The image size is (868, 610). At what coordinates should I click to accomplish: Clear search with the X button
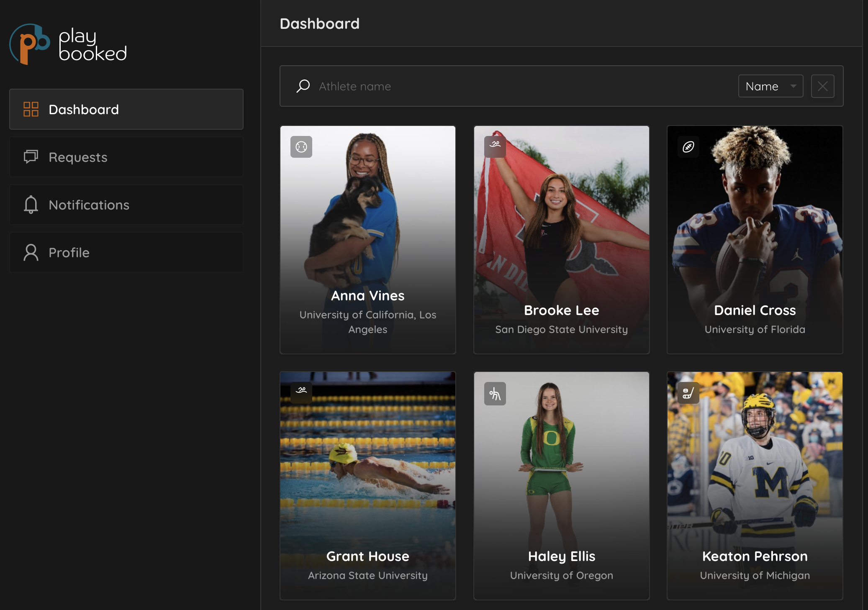click(x=822, y=86)
